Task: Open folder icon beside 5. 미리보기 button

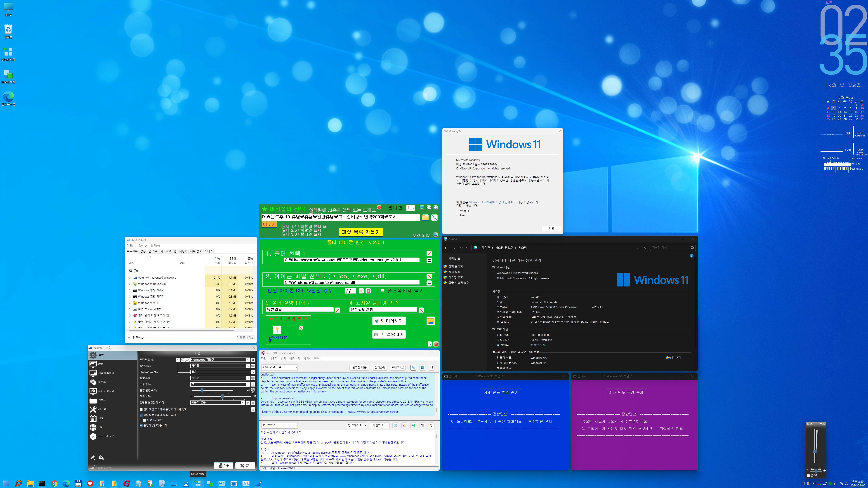Action: (x=430, y=321)
